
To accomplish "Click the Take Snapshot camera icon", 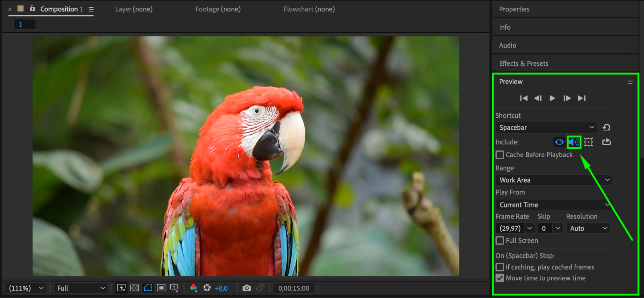I will pyautogui.click(x=247, y=288).
